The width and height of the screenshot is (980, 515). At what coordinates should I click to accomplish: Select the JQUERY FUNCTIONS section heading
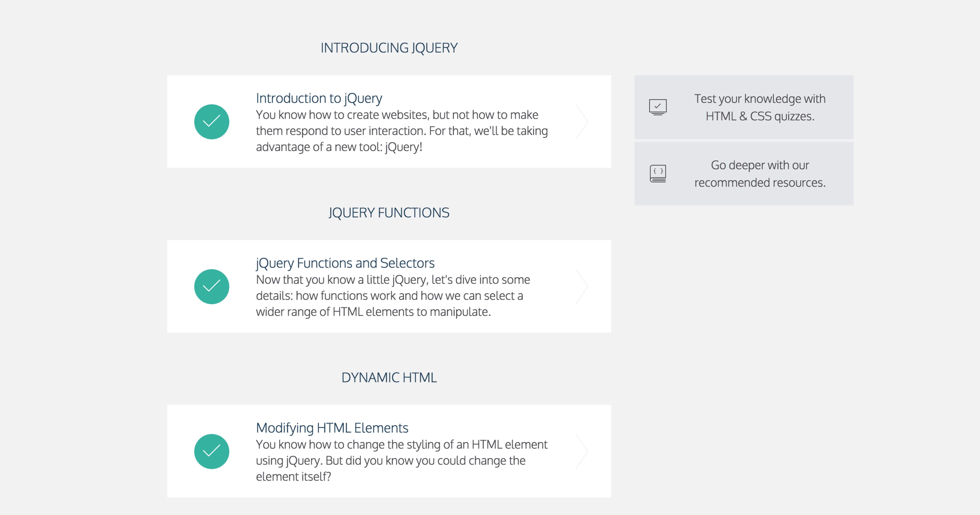pos(389,213)
